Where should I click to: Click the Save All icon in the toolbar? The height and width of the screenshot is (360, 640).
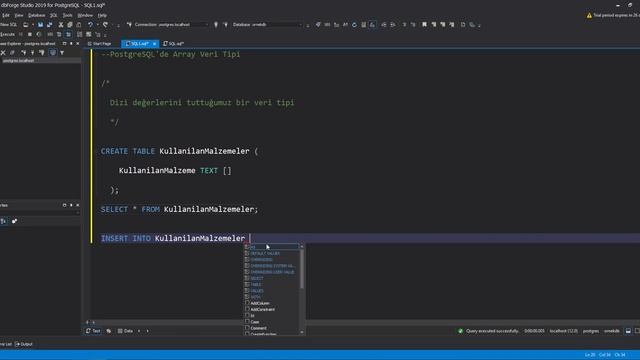click(49, 24)
